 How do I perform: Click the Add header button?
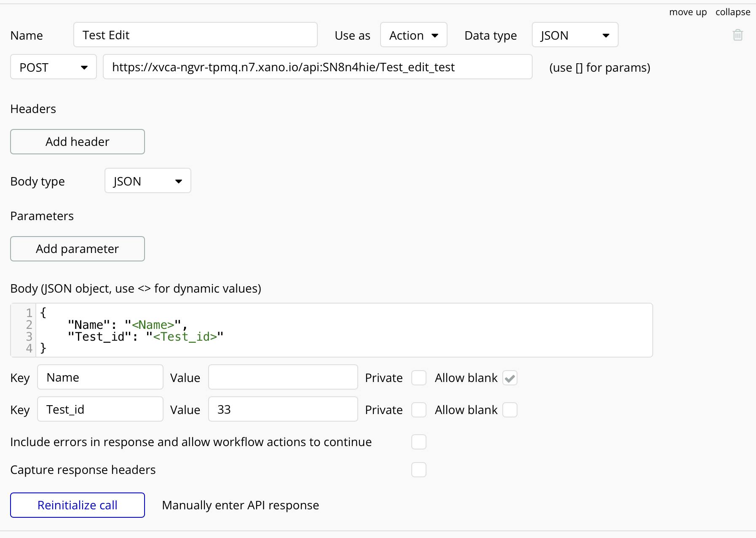click(78, 142)
